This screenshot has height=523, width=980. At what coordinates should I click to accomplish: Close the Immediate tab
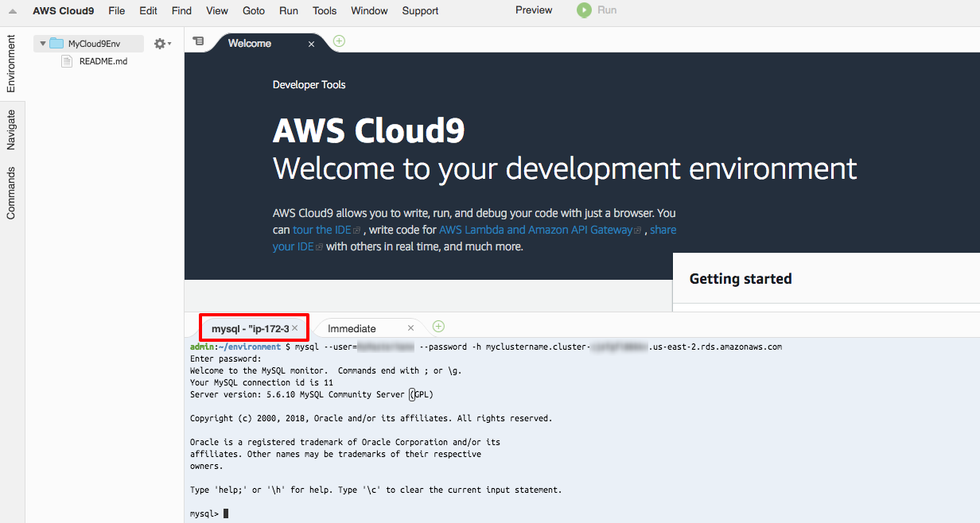pos(411,327)
